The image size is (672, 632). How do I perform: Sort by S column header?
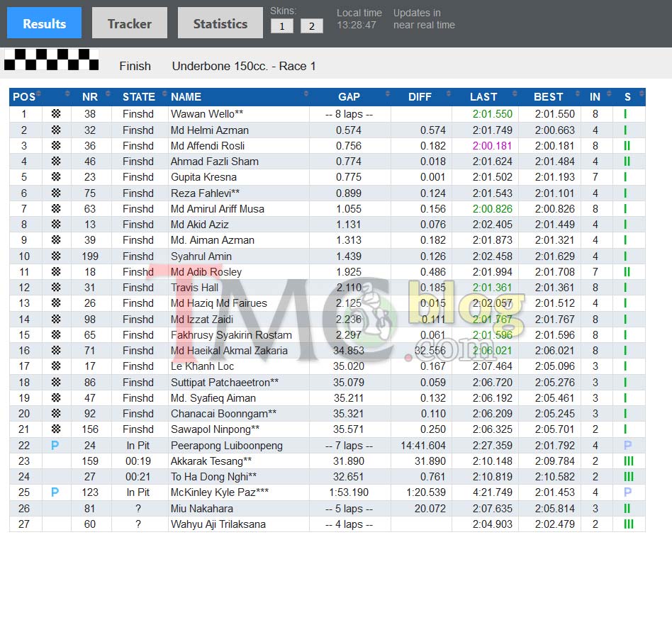[627, 97]
